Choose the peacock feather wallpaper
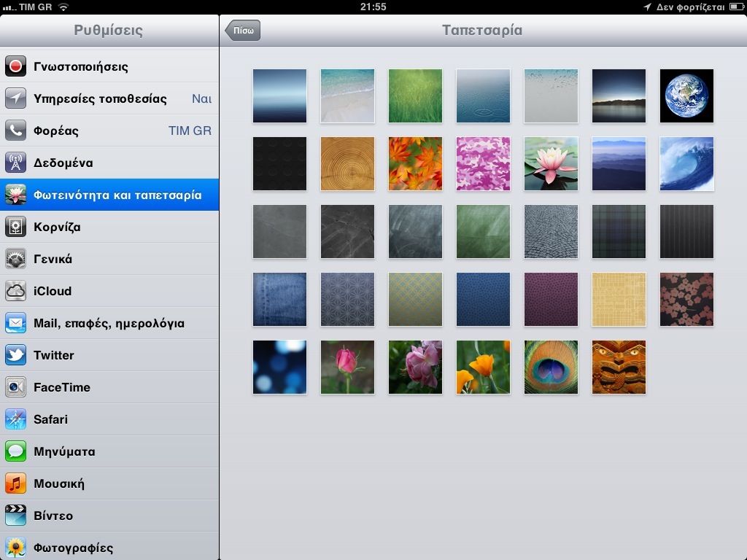The image size is (747, 560). [551, 367]
